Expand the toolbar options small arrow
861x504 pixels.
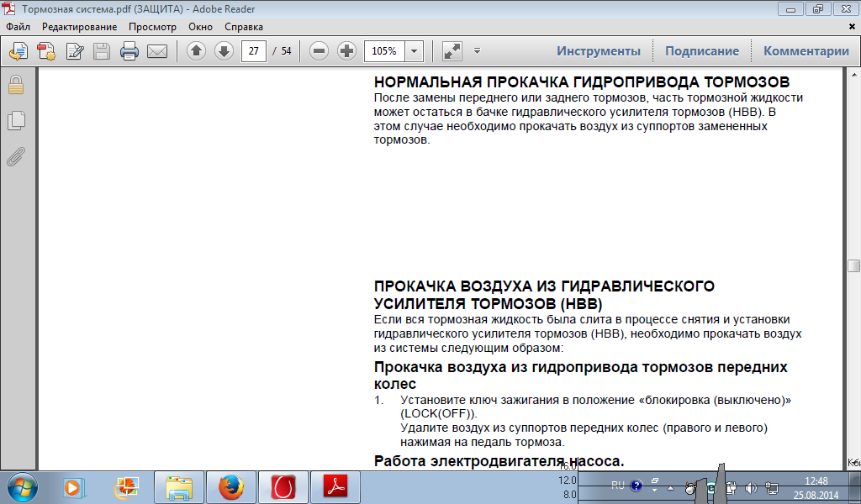click(477, 51)
